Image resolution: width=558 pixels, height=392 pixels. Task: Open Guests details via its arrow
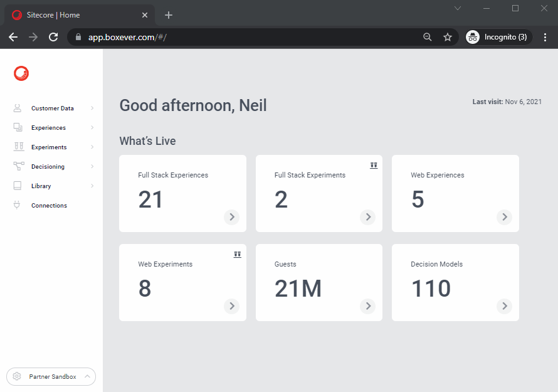point(368,306)
